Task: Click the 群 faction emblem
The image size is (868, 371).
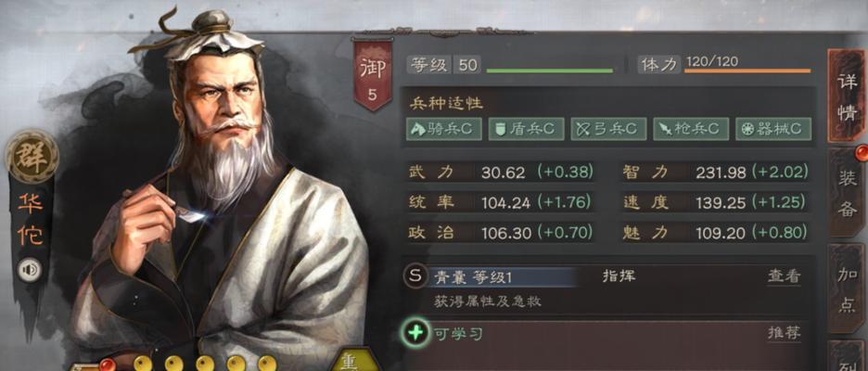Action: pyautogui.click(x=32, y=158)
